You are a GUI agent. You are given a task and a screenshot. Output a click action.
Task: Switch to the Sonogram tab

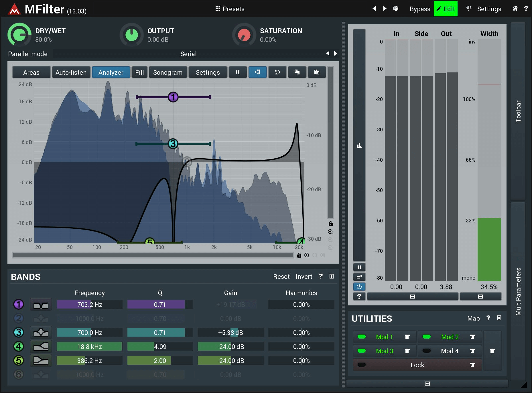(168, 72)
